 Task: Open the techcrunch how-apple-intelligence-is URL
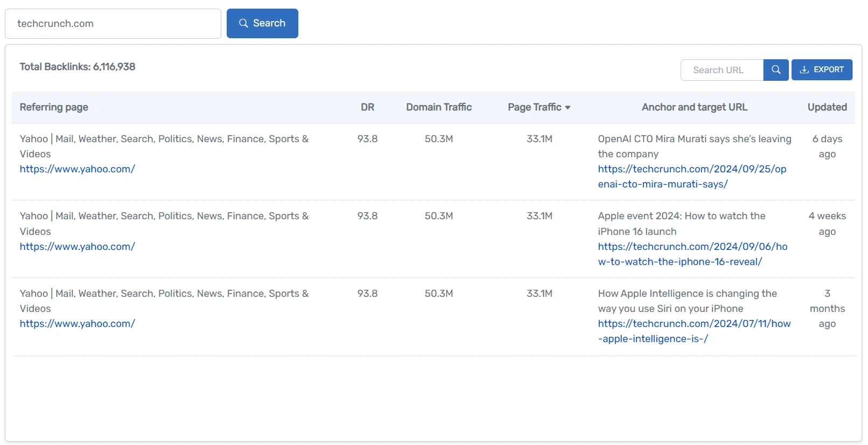(694, 331)
